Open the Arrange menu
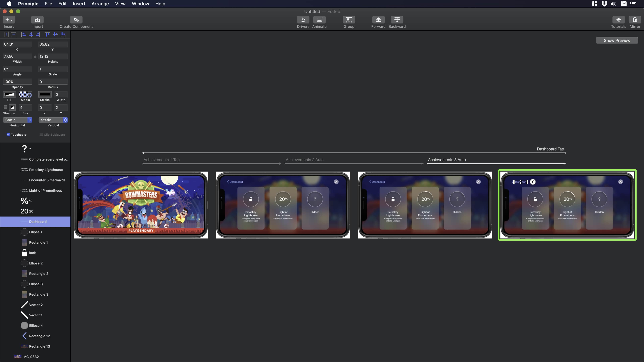Screen dimensions: 644x362 pyautogui.click(x=100, y=4)
